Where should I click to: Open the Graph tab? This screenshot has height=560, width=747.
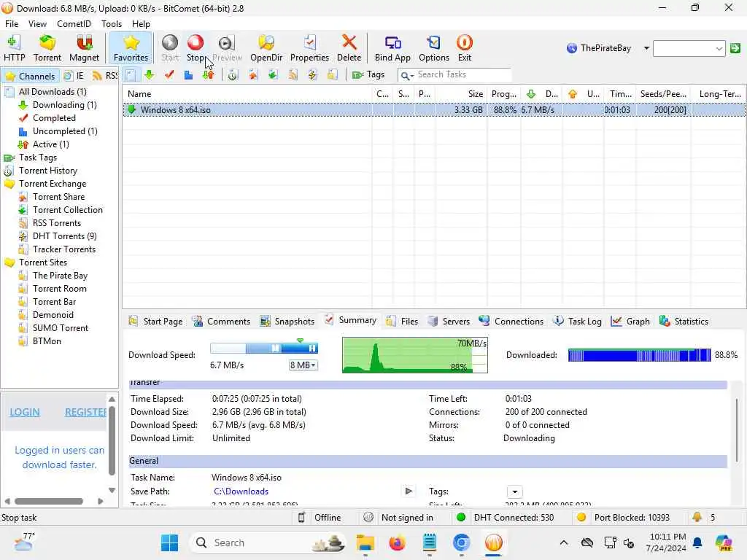(x=630, y=322)
